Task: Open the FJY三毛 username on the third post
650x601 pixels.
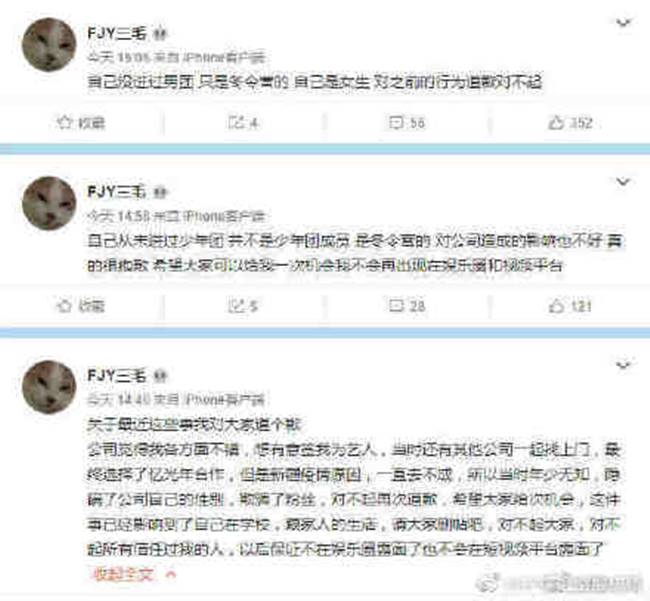Action: point(117,376)
